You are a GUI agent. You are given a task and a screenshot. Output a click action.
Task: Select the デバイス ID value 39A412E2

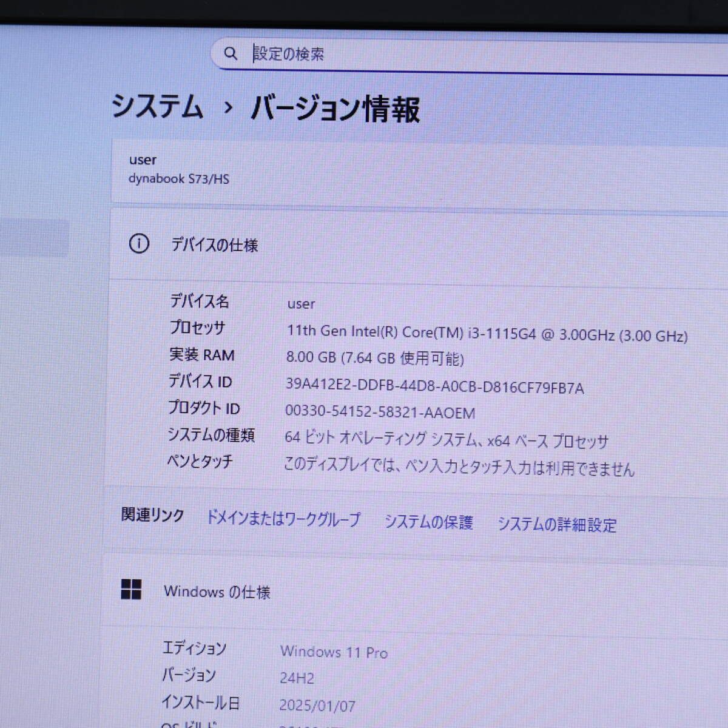tap(434, 386)
